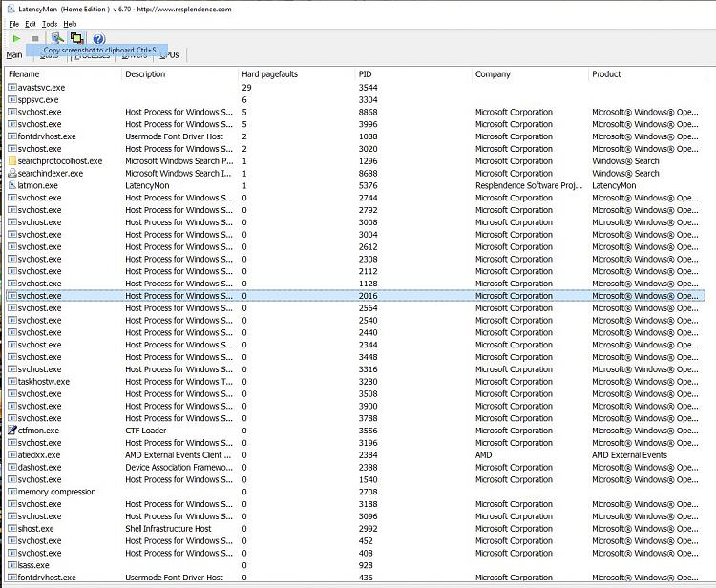This screenshot has height=588, width=716.
Task: Click 'Device Association Framewo...' description
Action: 179,467
